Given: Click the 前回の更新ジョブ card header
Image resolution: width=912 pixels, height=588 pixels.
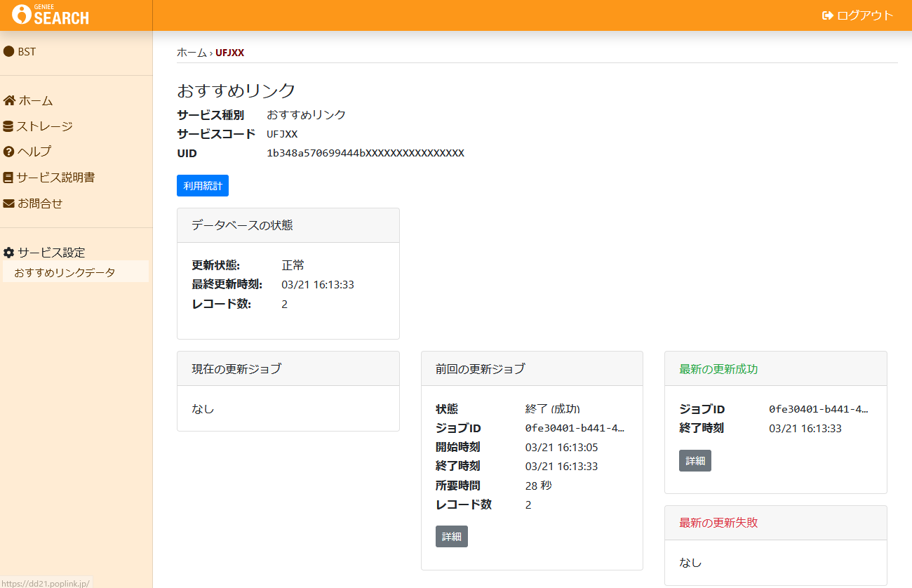Looking at the screenshot, I should [532, 368].
